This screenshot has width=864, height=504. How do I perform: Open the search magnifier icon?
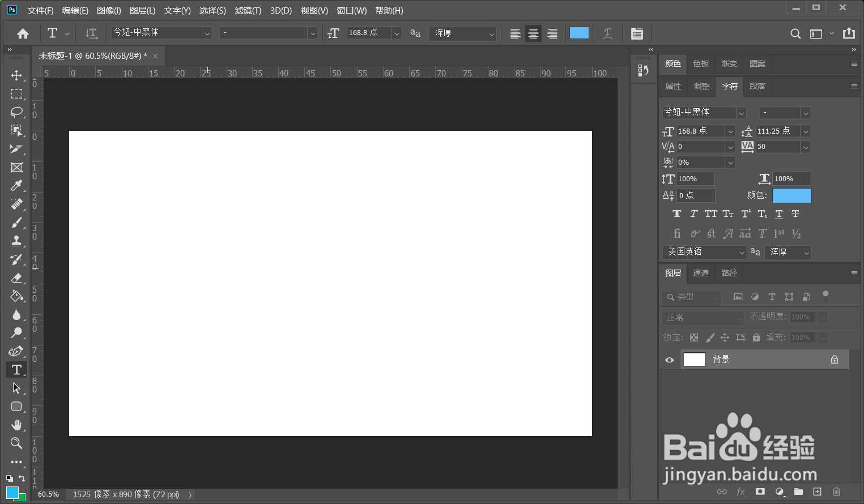pos(795,33)
